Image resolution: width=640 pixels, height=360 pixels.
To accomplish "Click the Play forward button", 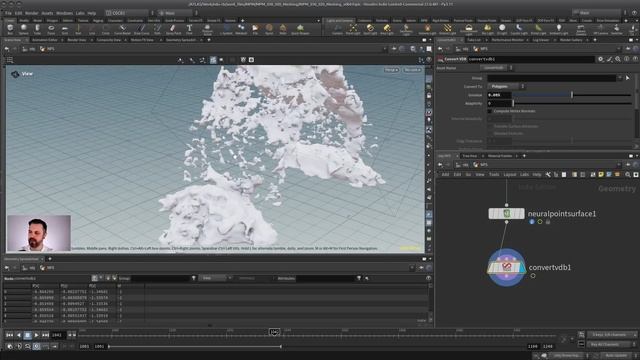I will pos(36,335).
